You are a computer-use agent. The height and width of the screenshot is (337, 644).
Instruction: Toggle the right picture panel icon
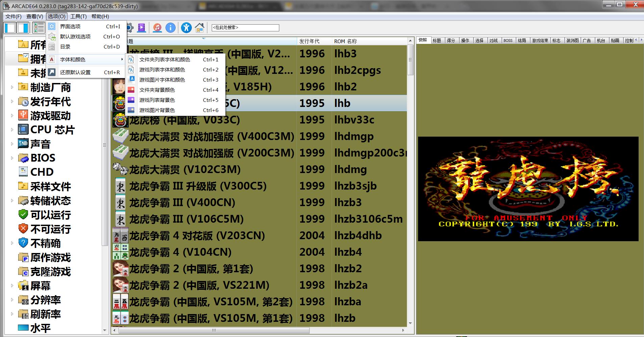point(23,28)
